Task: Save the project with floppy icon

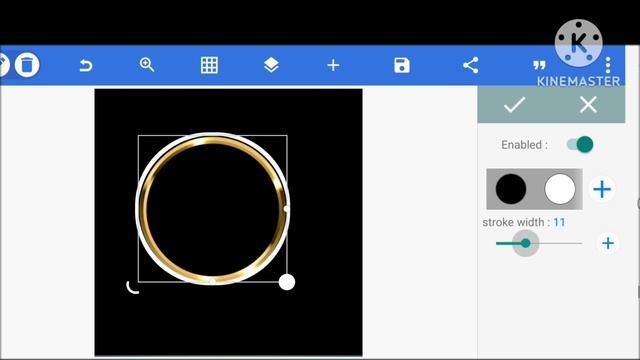Action: click(402, 65)
